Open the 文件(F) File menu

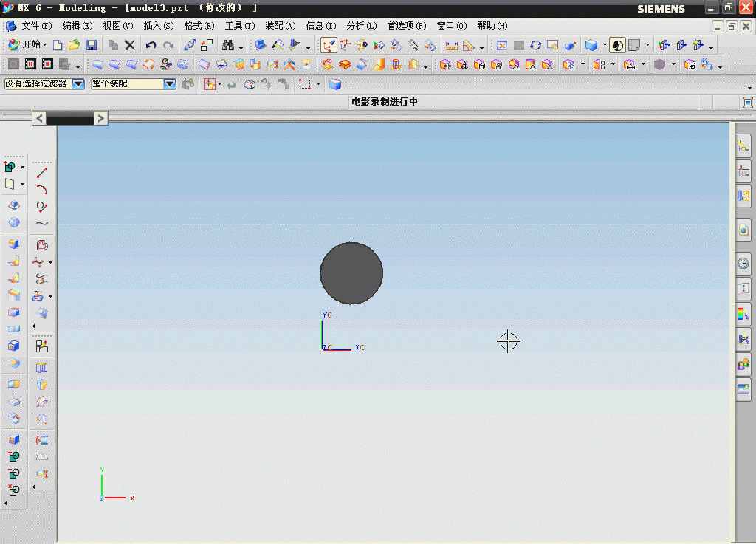pyautogui.click(x=37, y=26)
